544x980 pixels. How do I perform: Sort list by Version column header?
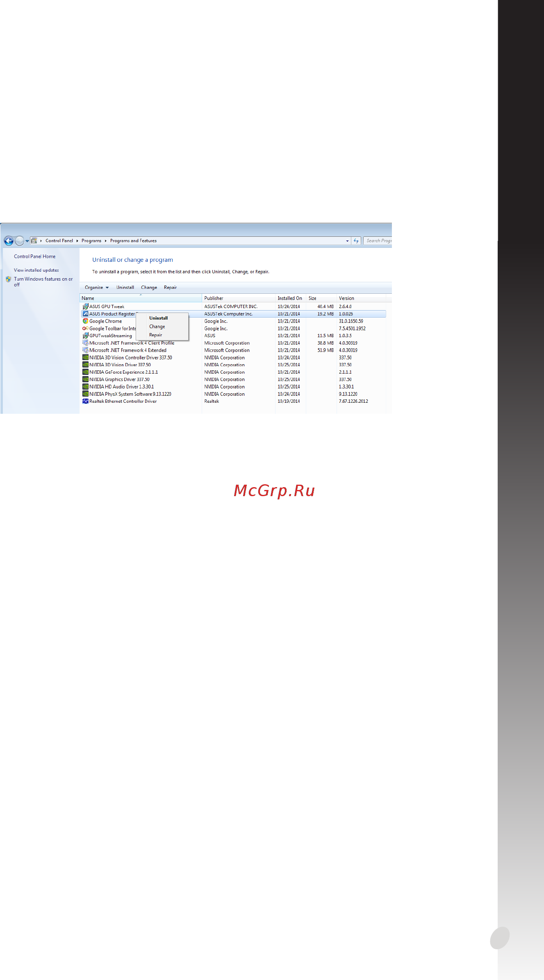tap(361, 298)
